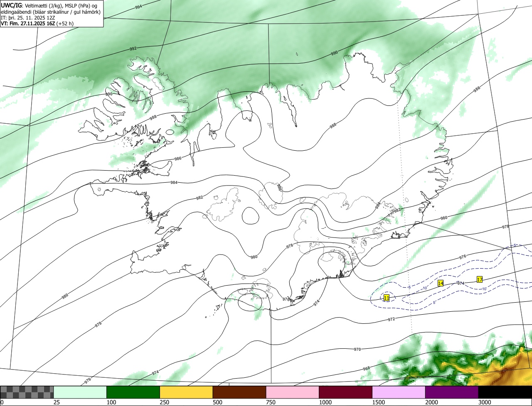Screen dimensions: 532x406
Task: Click the legend value 750
Action: point(271,402)
